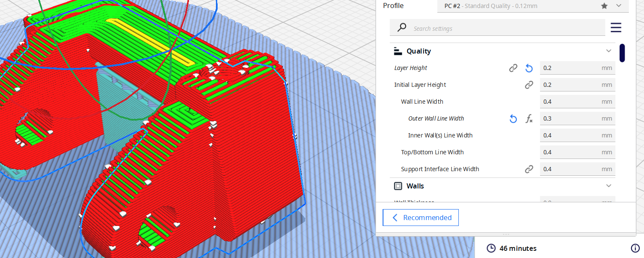This screenshot has height=258, width=644.
Task: Click the Quality section header label
Action: point(418,51)
